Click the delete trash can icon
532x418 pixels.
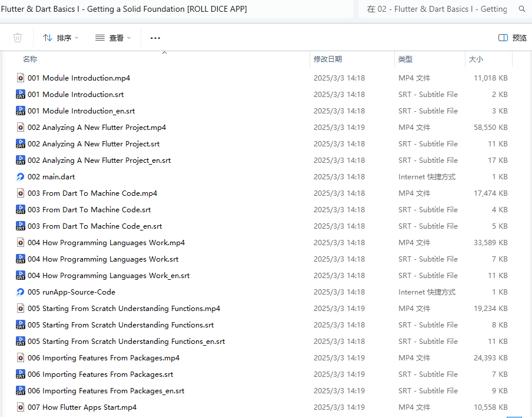coord(18,38)
